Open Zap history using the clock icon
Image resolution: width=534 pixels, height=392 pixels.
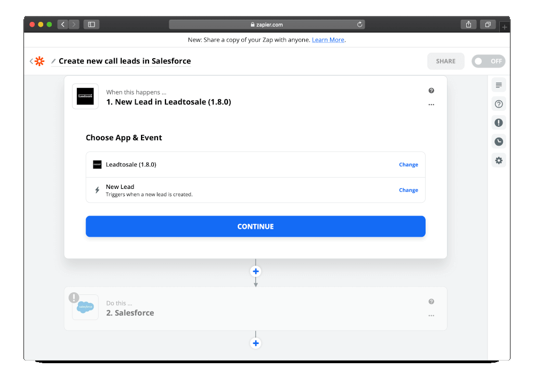pyautogui.click(x=498, y=141)
